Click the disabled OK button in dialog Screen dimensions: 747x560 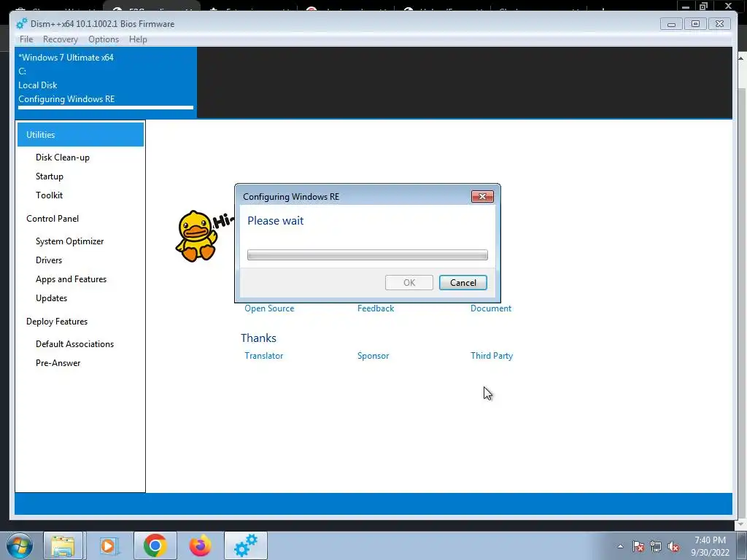[409, 282]
